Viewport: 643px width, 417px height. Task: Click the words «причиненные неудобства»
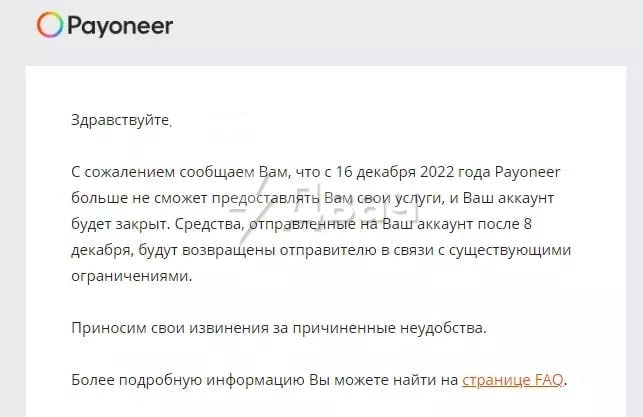[390, 328]
